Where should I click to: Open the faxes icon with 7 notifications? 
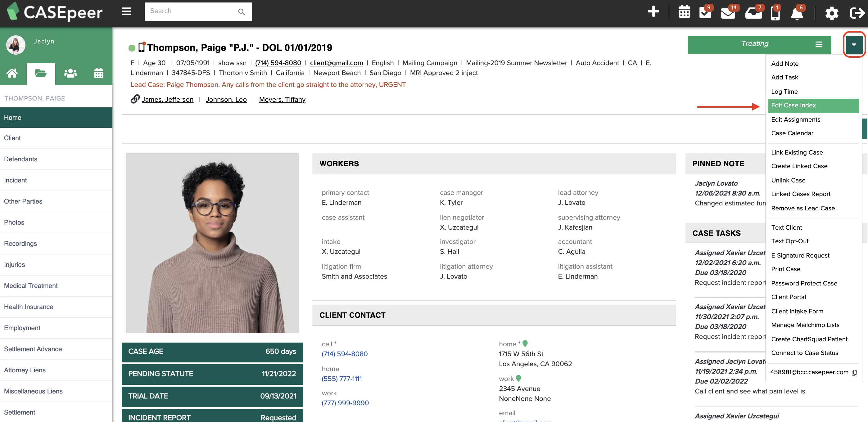753,13
